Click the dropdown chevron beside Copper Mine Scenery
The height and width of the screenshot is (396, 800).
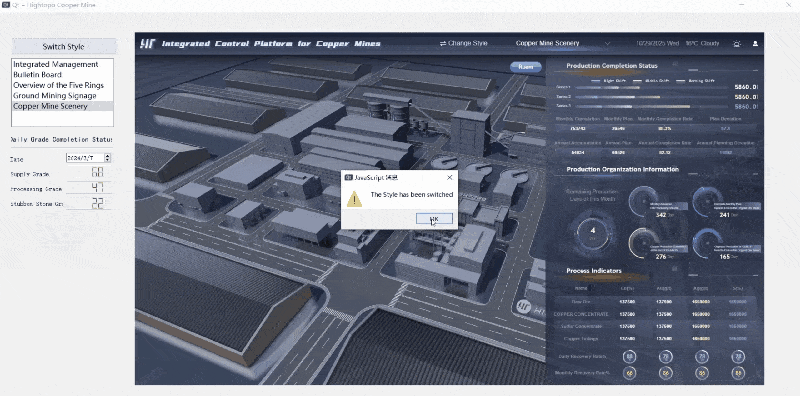(607, 43)
